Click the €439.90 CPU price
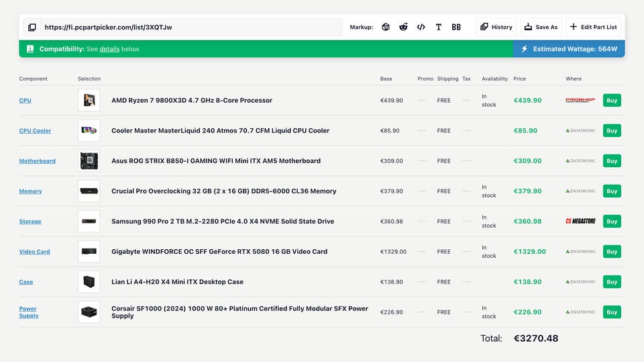Image resolution: width=644 pixels, height=362 pixels. (527, 100)
